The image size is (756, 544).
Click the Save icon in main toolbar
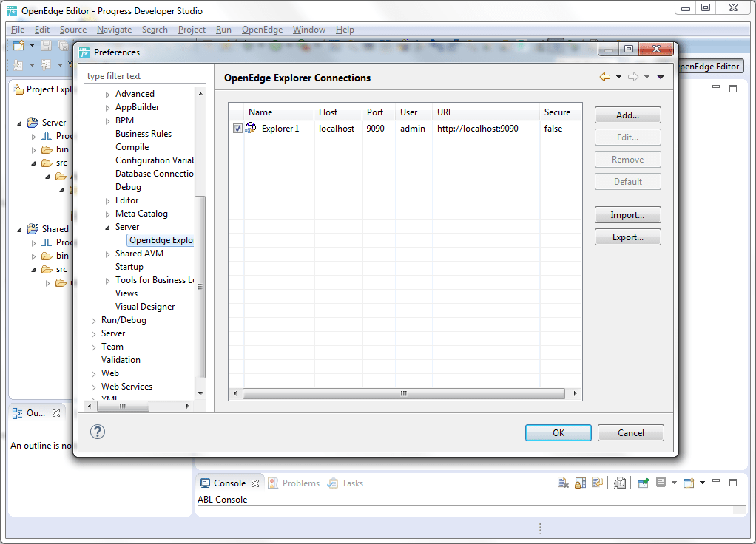(47, 46)
